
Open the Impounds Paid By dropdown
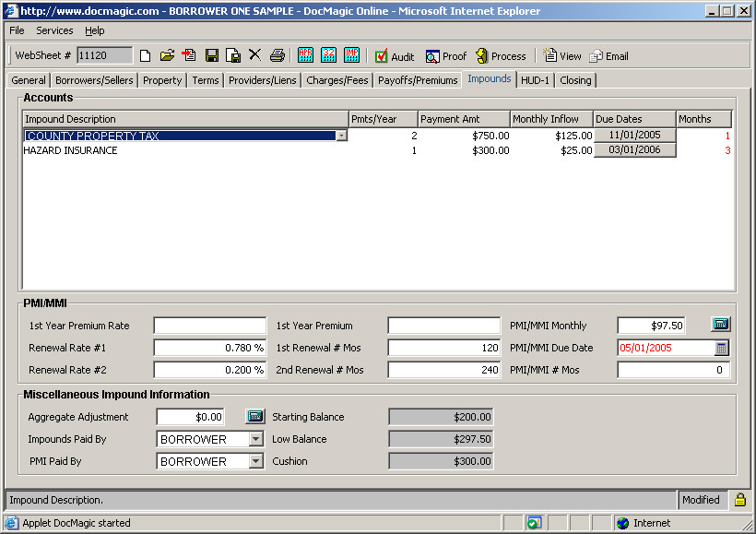coord(256,439)
